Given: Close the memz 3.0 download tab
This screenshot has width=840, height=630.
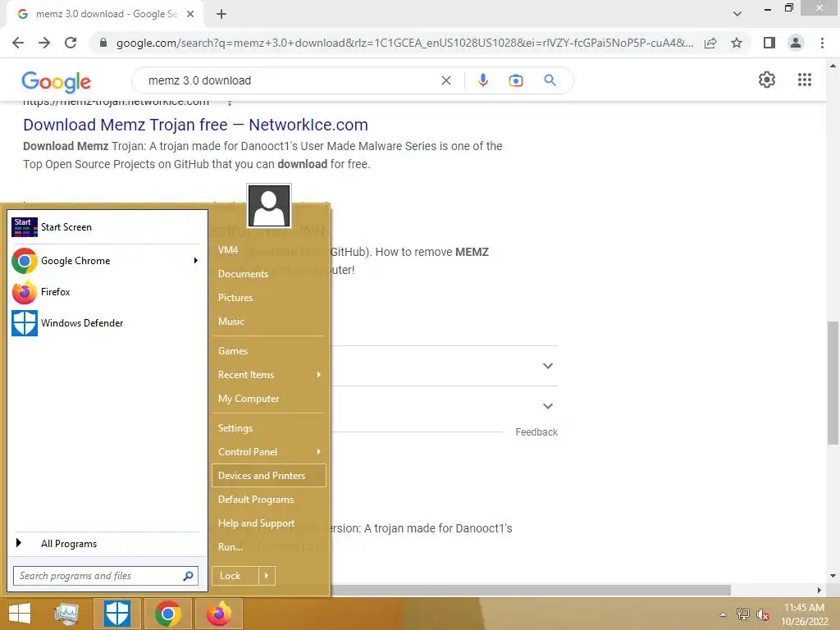Looking at the screenshot, I should point(190,14).
